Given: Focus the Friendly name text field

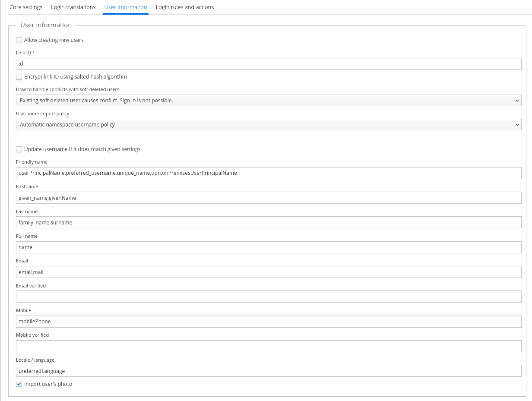Looking at the screenshot, I should [x=268, y=173].
